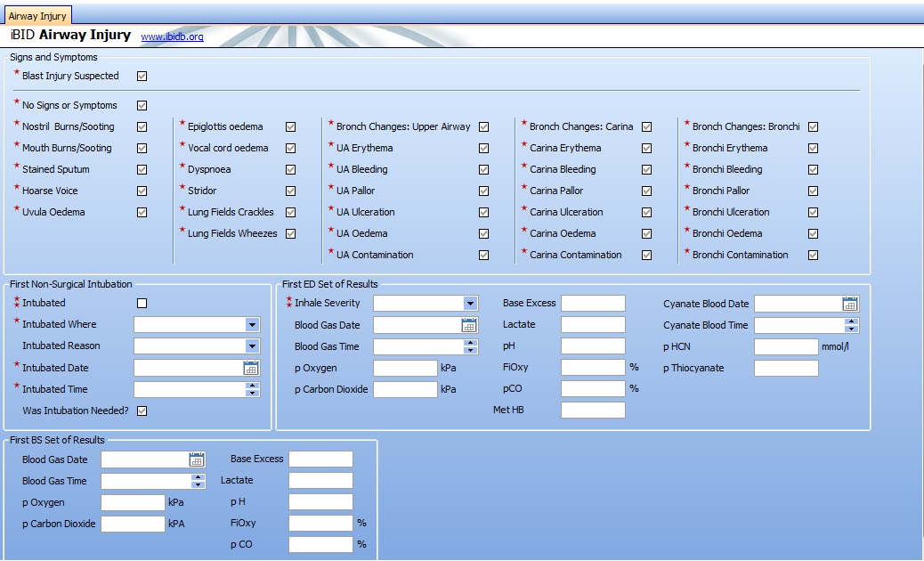Open the www.ibidb.org link
Viewport: 924px width, 561px height.
pyautogui.click(x=172, y=37)
